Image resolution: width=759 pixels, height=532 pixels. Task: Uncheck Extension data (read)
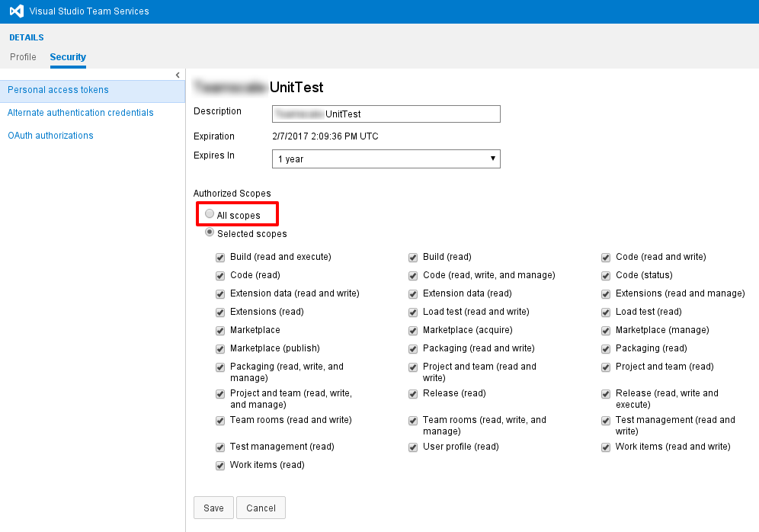click(x=413, y=294)
